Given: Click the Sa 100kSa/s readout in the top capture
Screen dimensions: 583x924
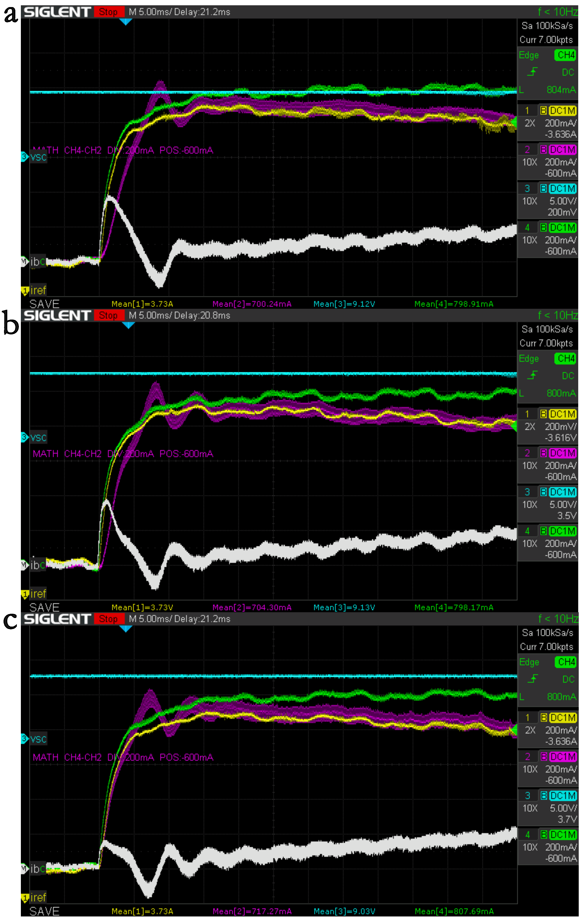Looking at the screenshot, I should [547, 26].
